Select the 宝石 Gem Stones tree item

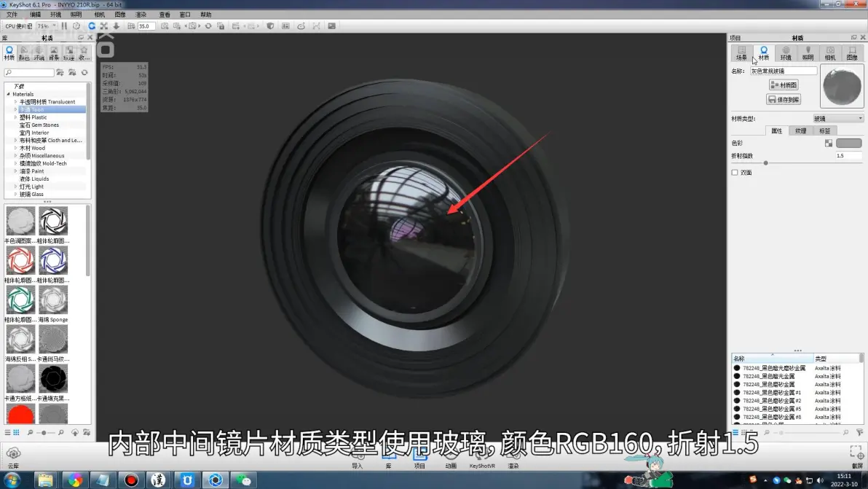(39, 125)
